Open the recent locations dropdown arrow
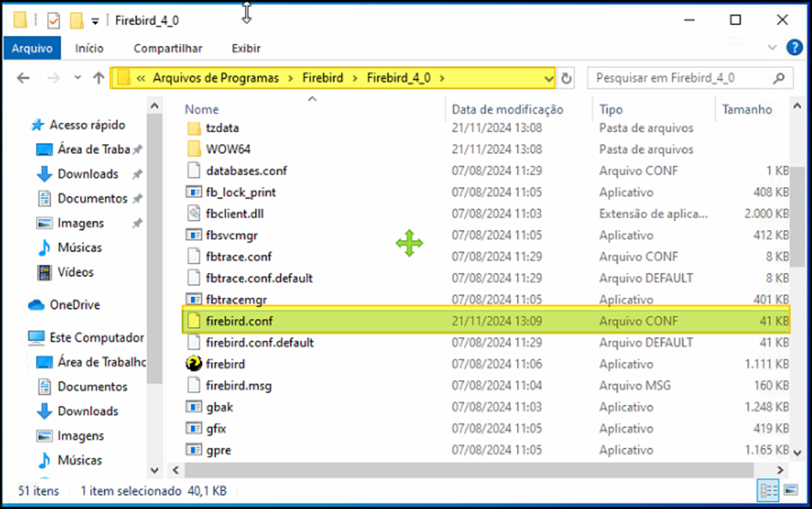The height and width of the screenshot is (509, 812). point(77,77)
